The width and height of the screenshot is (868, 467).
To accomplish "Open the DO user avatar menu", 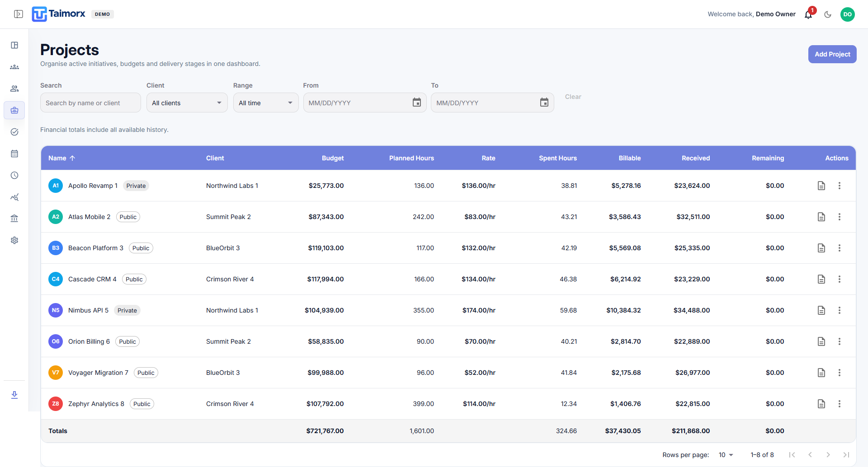I will 847,14.
